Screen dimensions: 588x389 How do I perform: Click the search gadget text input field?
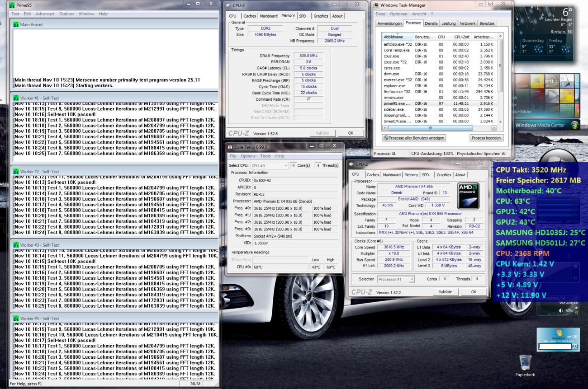[x=555, y=347]
